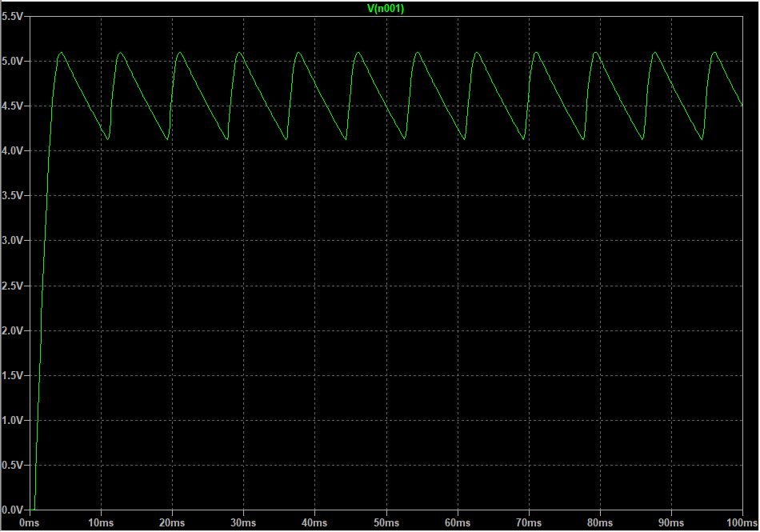This screenshot has width=760, height=532.
Task: Click the 30ms time axis label
Action: click(243, 523)
